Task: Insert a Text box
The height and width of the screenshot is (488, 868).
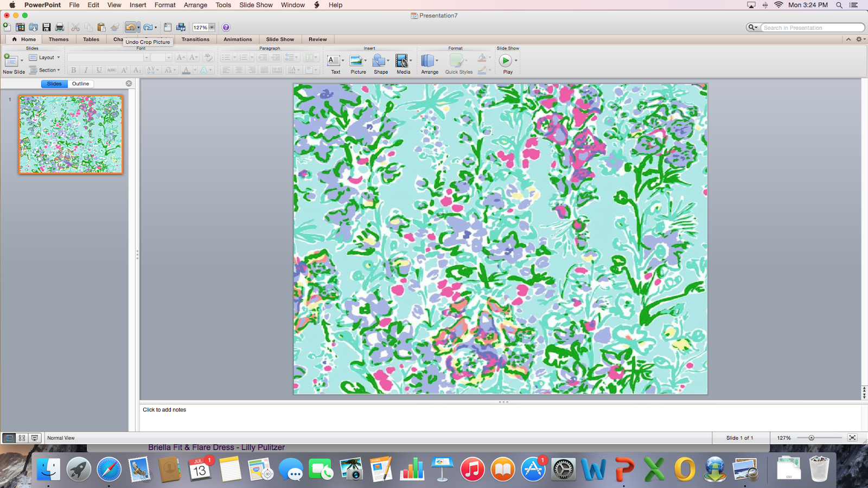Action: click(x=334, y=64)
